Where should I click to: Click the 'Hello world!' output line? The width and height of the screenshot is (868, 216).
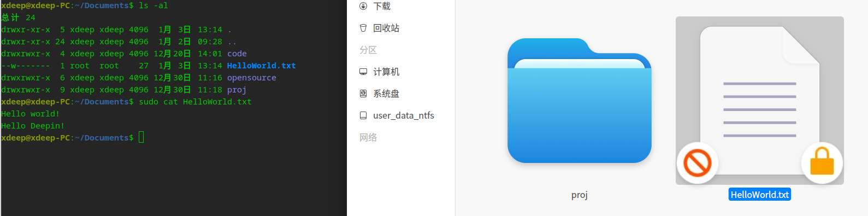click(31, 114)
